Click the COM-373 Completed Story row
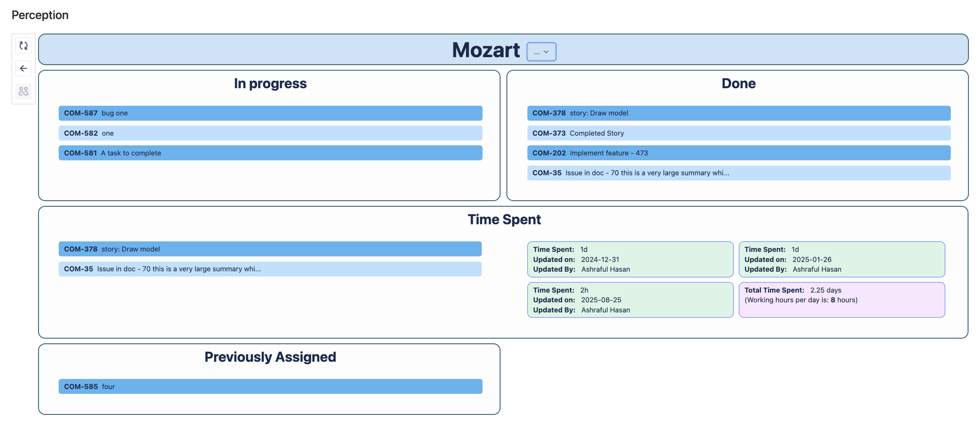Screen dimensions: 980x429 [x=738, y=133]
